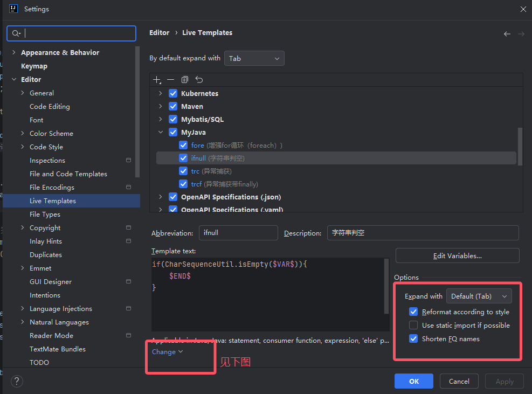This screenshot has height=394, width=532.
Task: Click the Change applicable contexts link
Action: click(x=167, y=352)
